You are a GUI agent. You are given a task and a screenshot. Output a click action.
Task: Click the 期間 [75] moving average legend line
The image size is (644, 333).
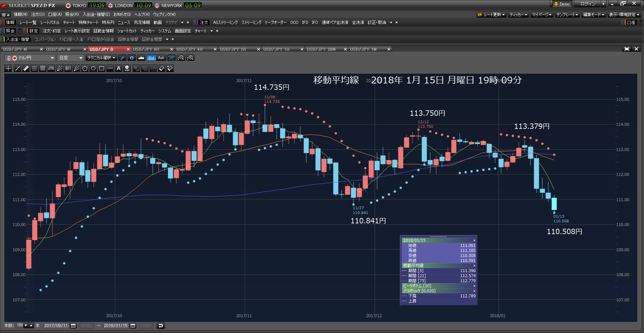tap(439, 281)
